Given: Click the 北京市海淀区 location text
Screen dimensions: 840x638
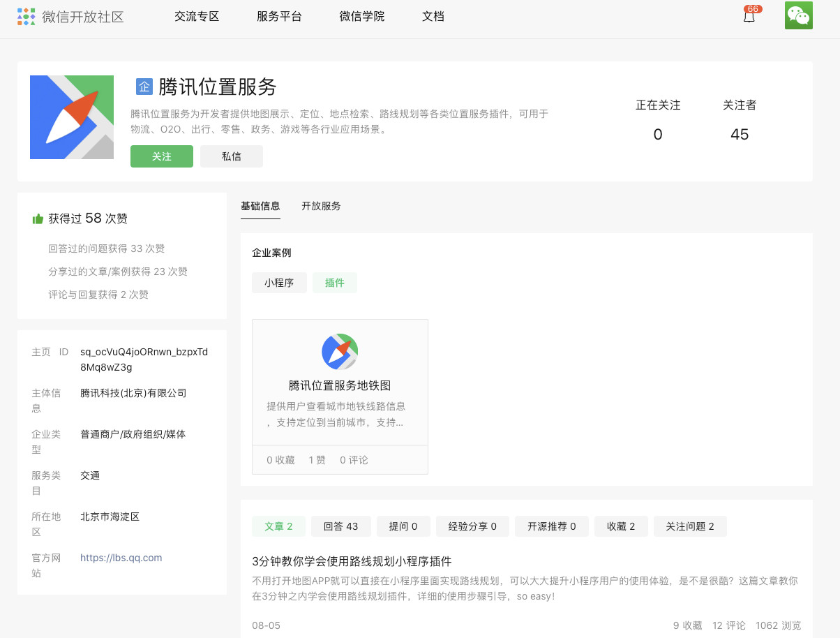Looking at the screenshot, I should (110, 517).
